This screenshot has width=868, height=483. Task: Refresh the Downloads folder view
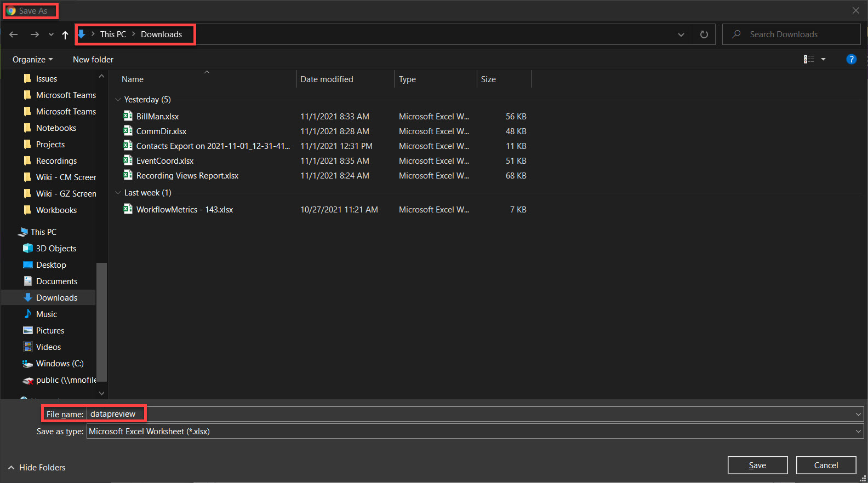coord(704,34)
